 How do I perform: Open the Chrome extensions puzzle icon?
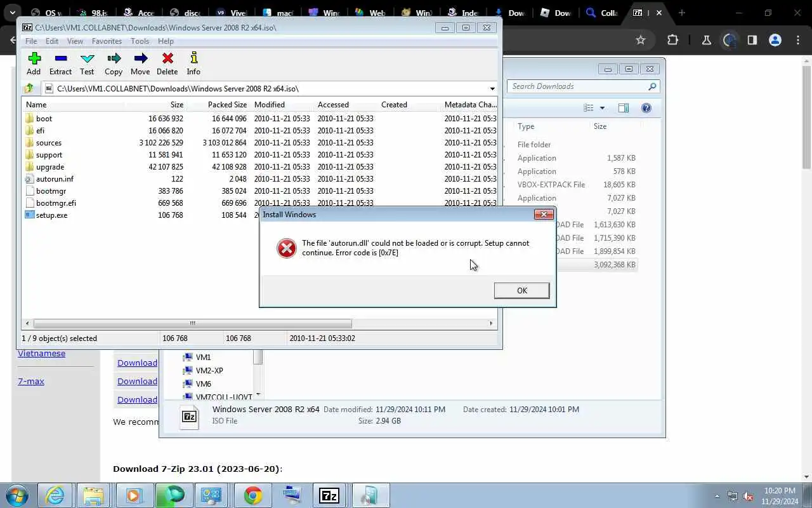(x=672, y=40)
